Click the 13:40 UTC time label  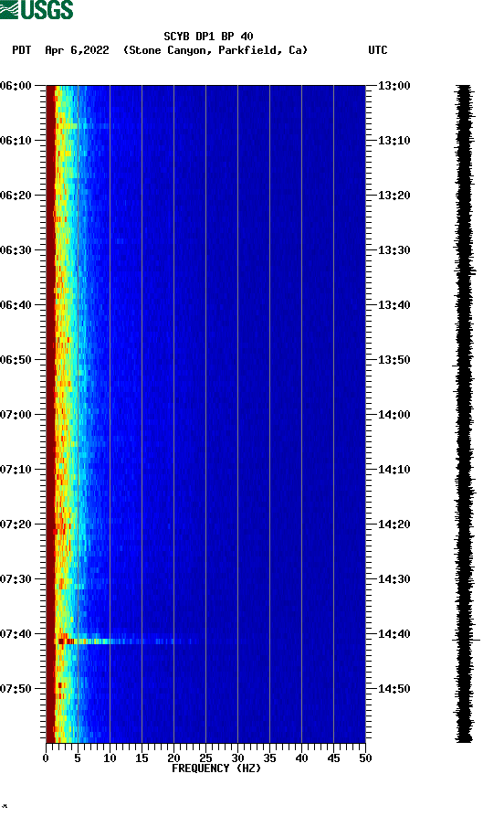coord(394,305)
